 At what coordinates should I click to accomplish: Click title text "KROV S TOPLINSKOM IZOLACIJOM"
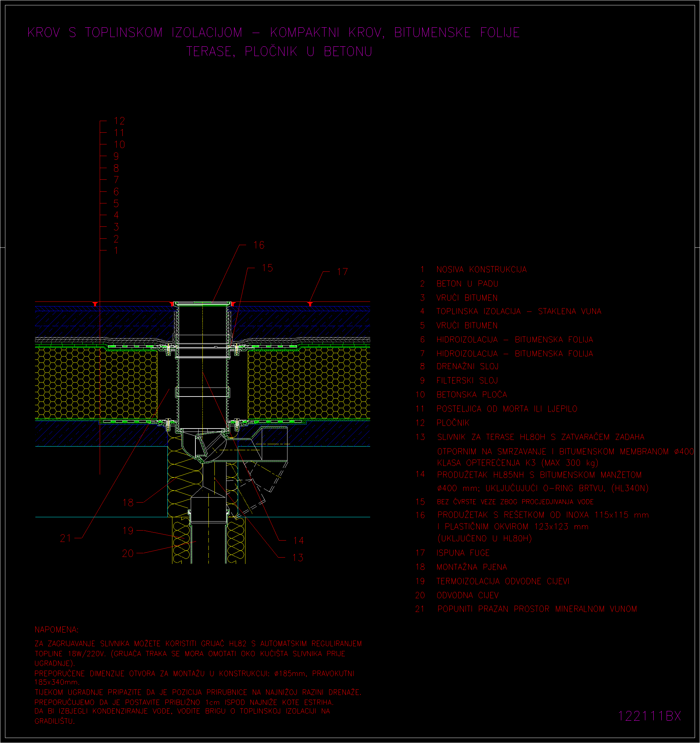tap(135, 33)
